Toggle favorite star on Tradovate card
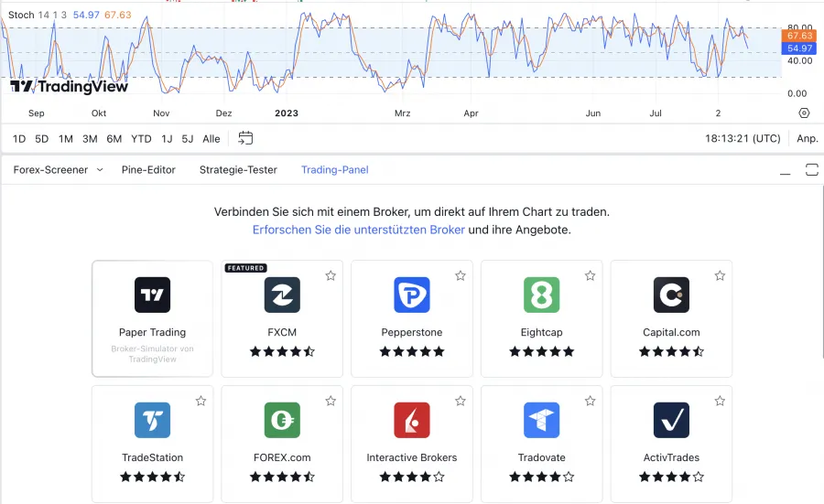 [x=590, y=401]
